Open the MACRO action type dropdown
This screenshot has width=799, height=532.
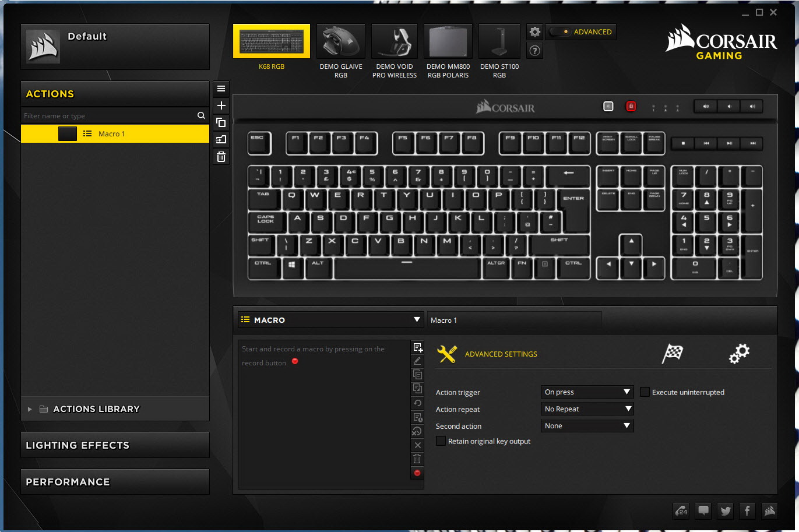[330, 320]
